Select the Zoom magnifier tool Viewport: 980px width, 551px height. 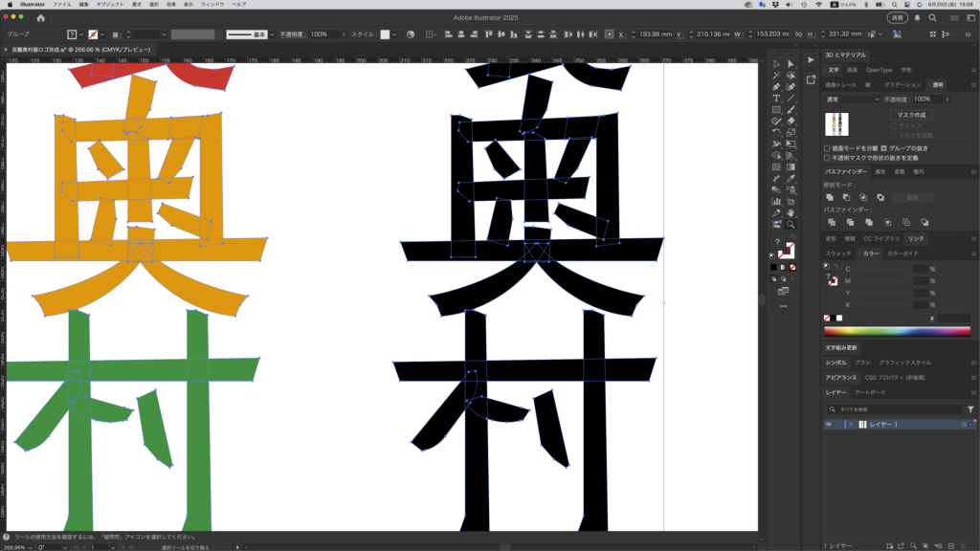pos(791,224)
